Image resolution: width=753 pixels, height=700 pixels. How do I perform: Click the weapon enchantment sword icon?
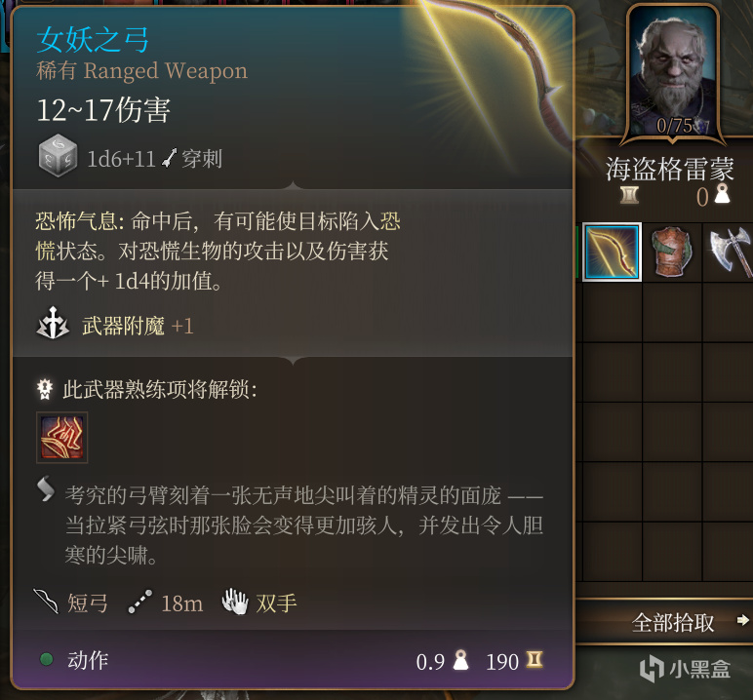point(53,323)
